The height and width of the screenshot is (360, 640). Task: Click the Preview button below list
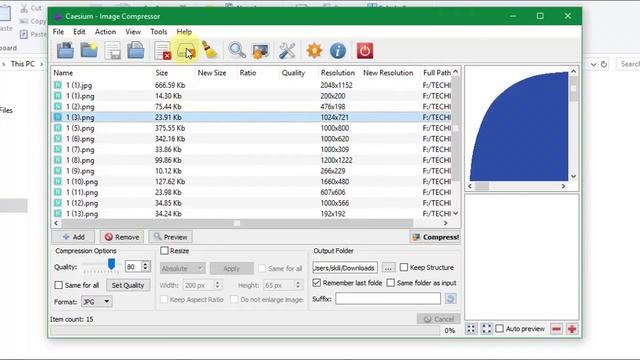click(171, 237)
